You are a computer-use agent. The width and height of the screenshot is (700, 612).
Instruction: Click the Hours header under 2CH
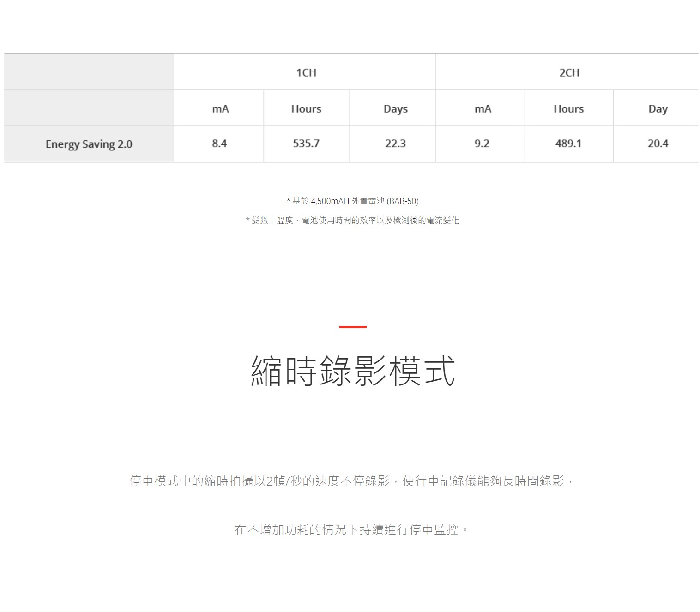pos(568,109)
